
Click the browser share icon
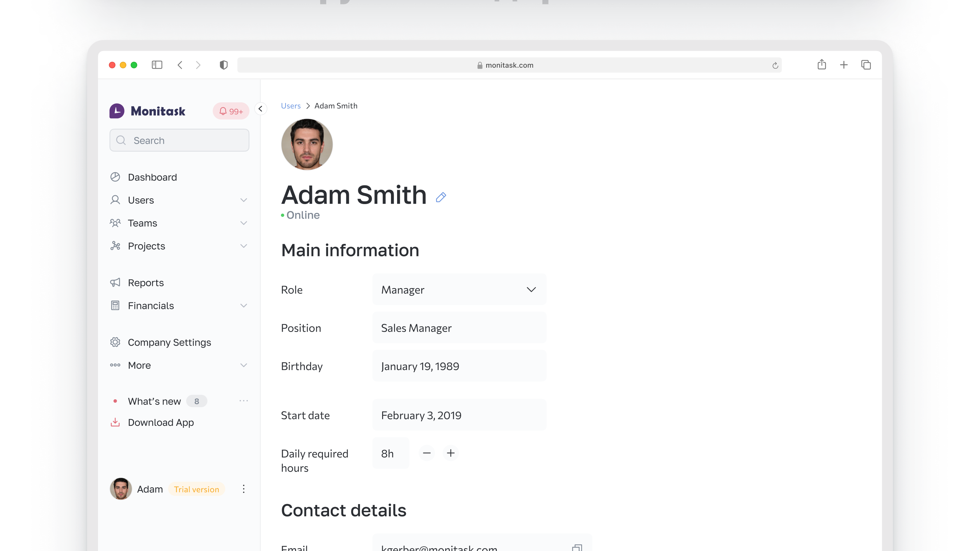821,65
